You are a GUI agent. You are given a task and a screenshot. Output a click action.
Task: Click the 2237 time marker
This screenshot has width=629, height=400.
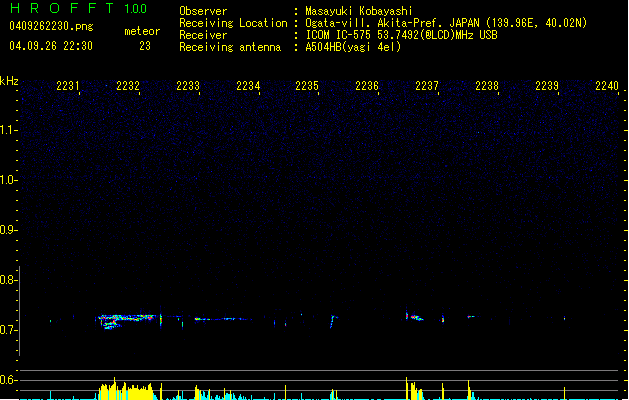pos(427,86)
